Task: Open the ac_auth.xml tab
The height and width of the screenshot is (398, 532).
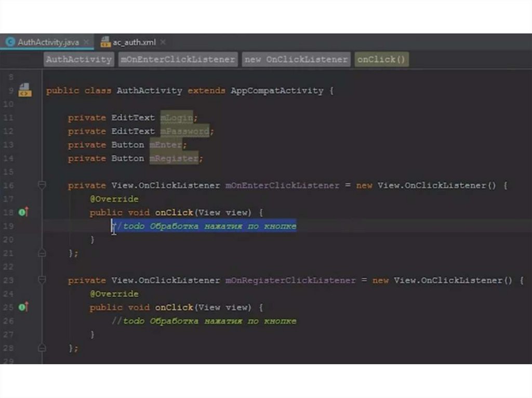Action: tap(134, 42)
